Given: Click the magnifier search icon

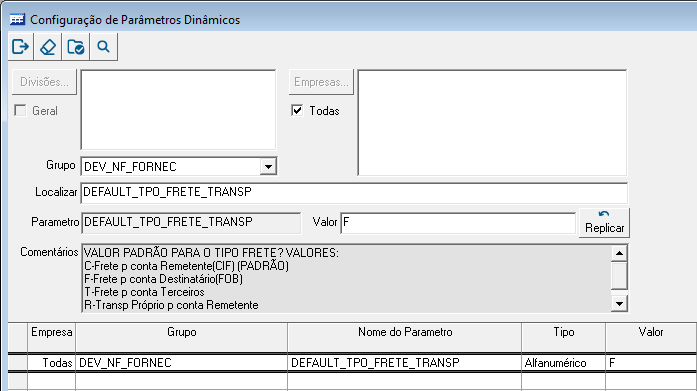Looking at the screenshot, I should click(103, 47).
